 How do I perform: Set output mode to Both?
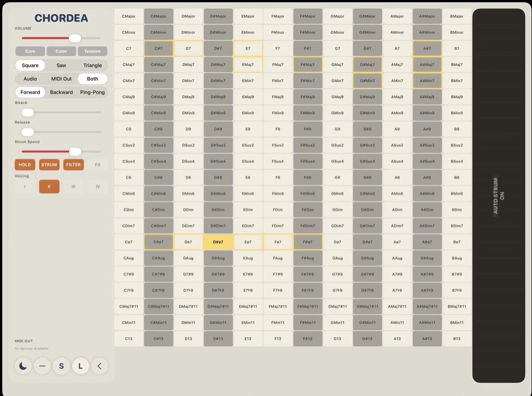coord(92,79)
